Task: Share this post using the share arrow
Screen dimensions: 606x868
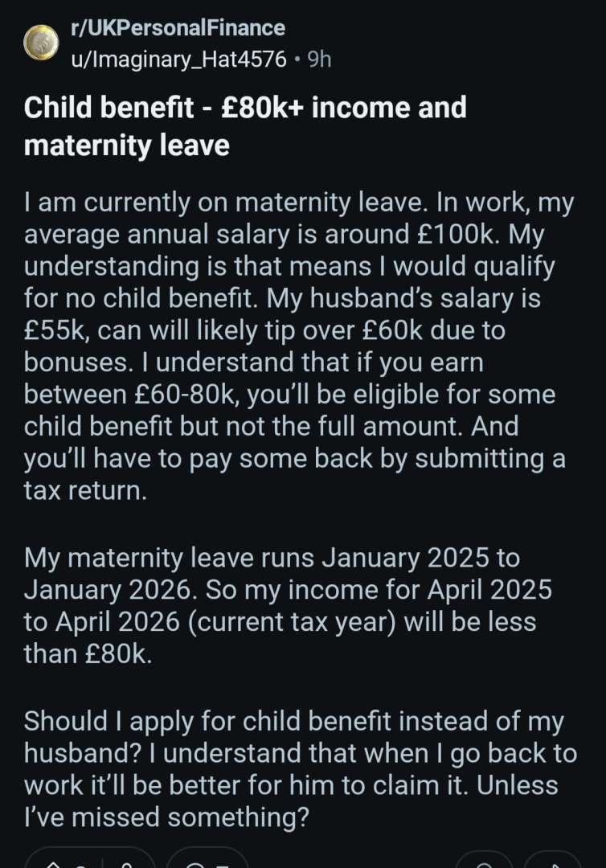Action: tap(552, 862)
